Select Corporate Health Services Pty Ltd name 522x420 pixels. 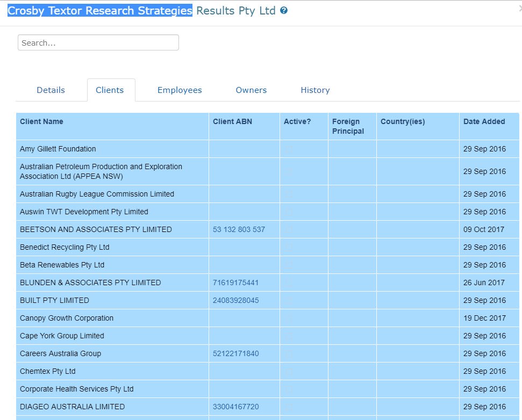coord(76,389)
